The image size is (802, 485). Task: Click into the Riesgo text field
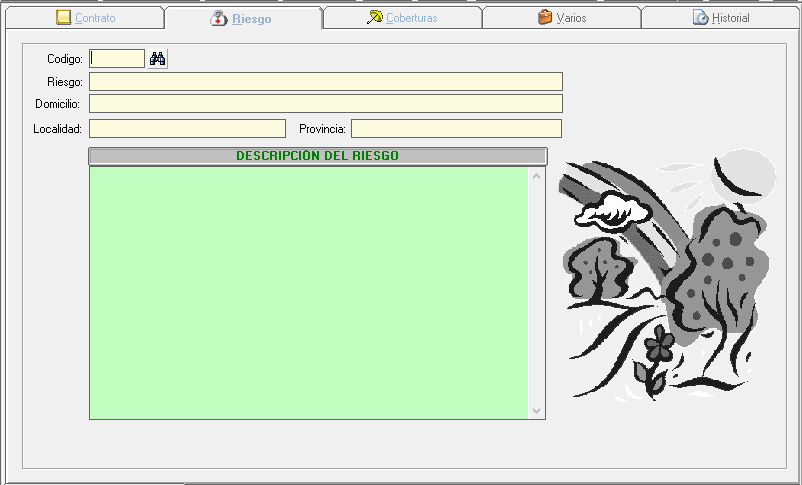[x=326, y=81]
